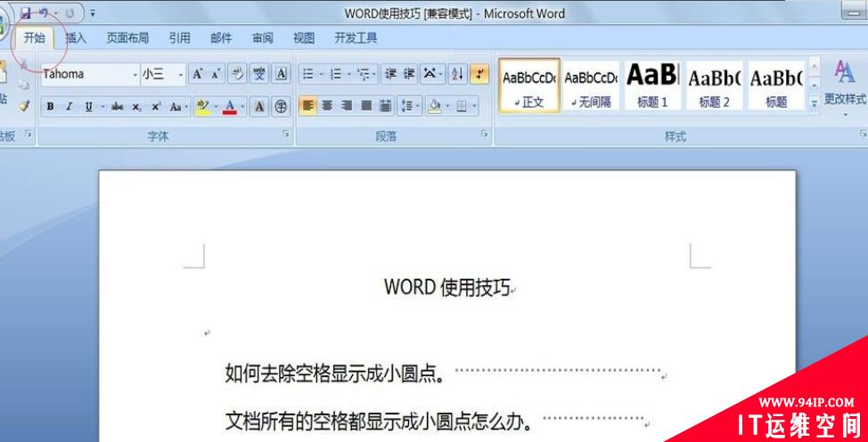Click the Align Text Right icon
The image size is (868, 442).
(x=347, y=106)
